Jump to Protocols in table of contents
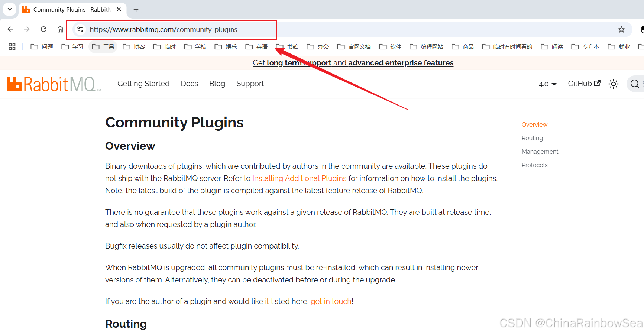Viewport: 644px width, 334px height. 534,165
